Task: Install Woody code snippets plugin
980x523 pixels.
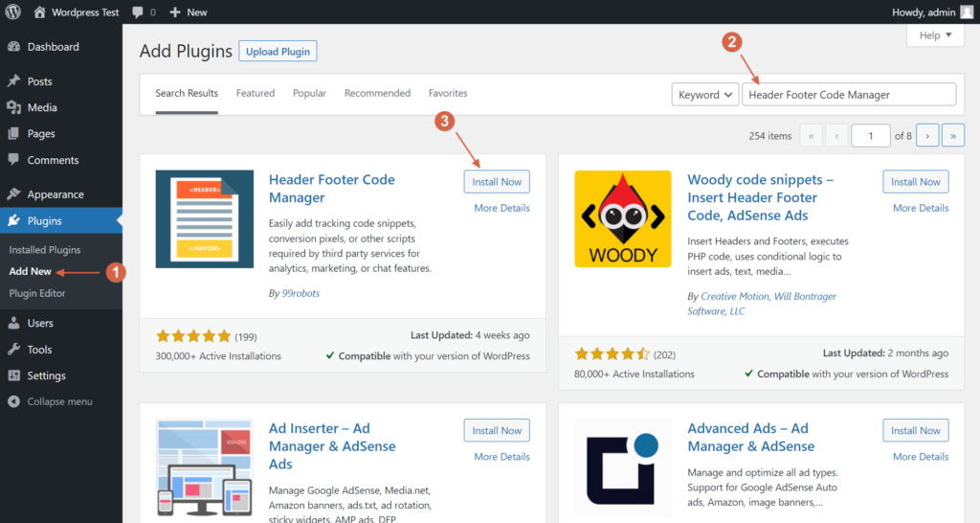Action: tap(915, 182)
